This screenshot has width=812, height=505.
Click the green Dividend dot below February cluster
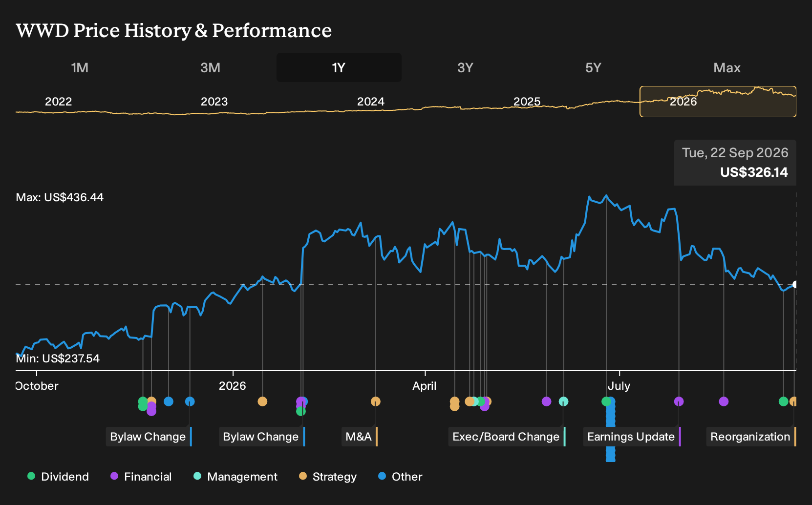301,411
